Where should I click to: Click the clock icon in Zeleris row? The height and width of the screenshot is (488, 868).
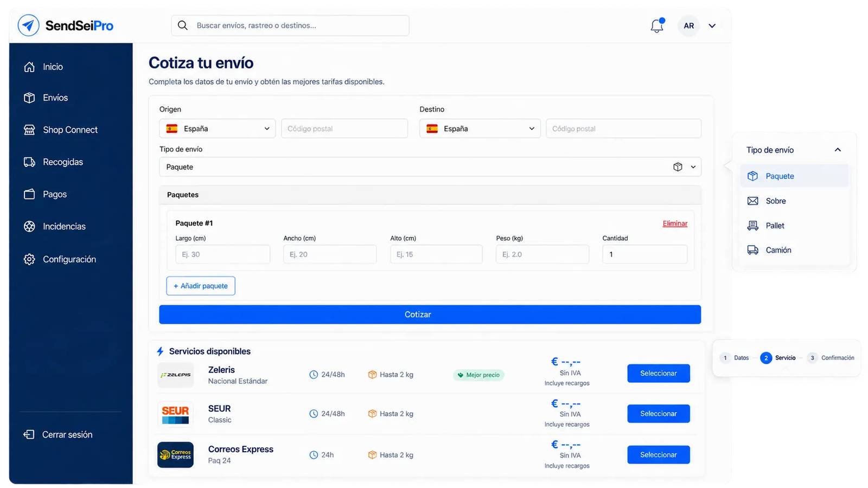(314, 375)
